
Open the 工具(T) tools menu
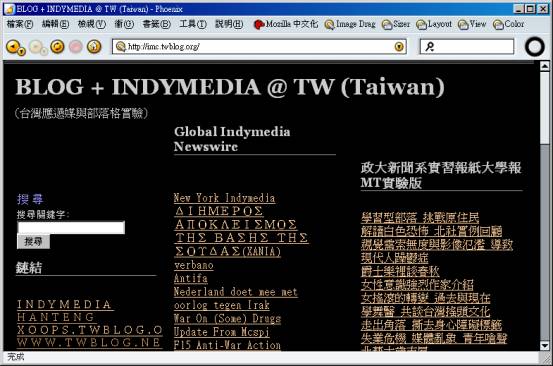(x=193, y=24)
